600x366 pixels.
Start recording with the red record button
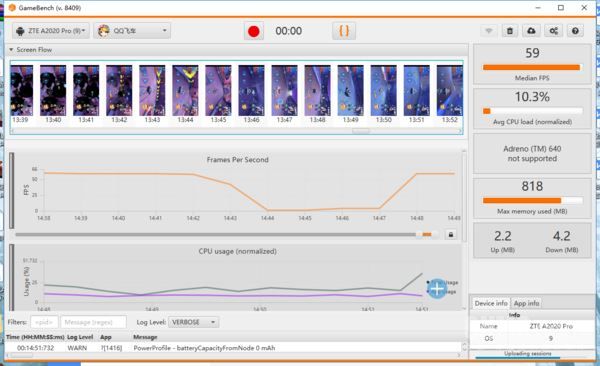(x=254, y=31)
